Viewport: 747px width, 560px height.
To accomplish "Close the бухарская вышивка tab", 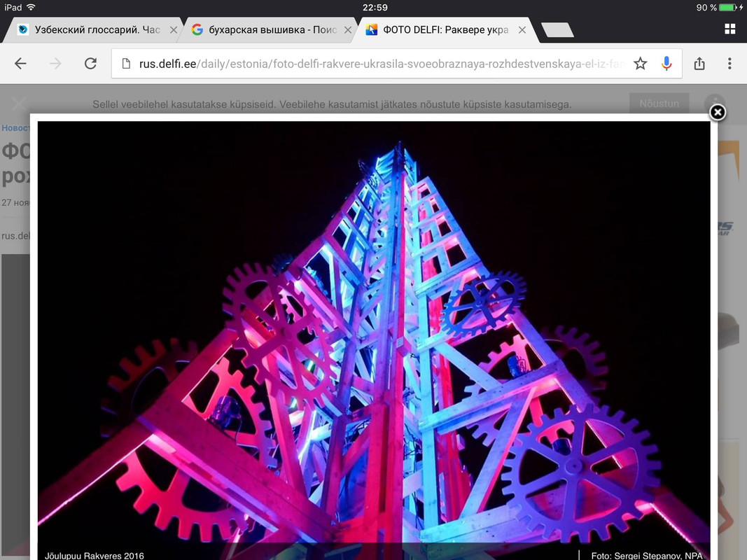I will 348,30.
